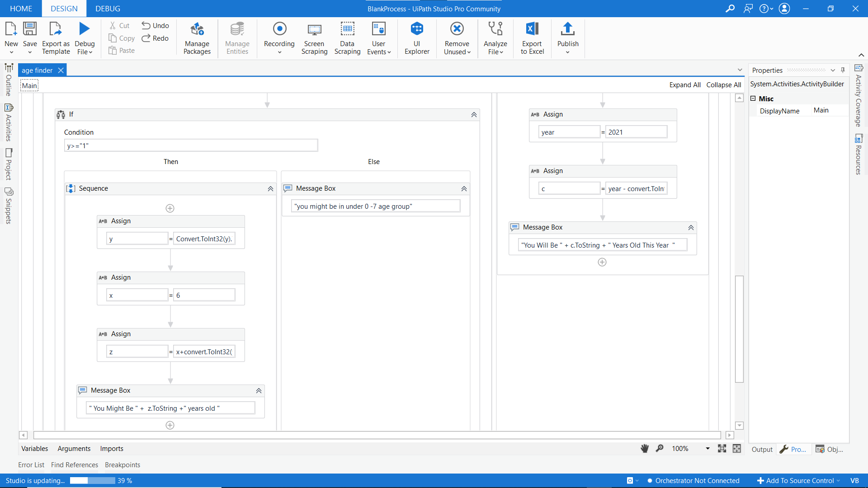Activate the pan hand tool
Image resolution: width=868 pixels, height=488 pixels.
(x=645, y=448)
